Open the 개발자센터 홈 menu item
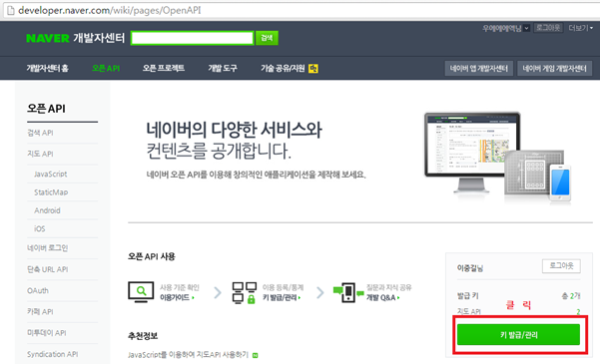 [47, 68]
